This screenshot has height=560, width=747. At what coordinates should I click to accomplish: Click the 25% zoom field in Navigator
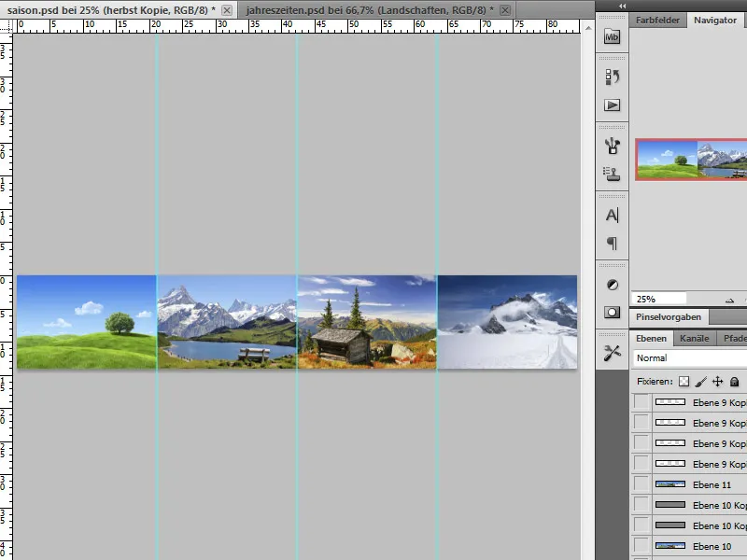click(659, 299)
